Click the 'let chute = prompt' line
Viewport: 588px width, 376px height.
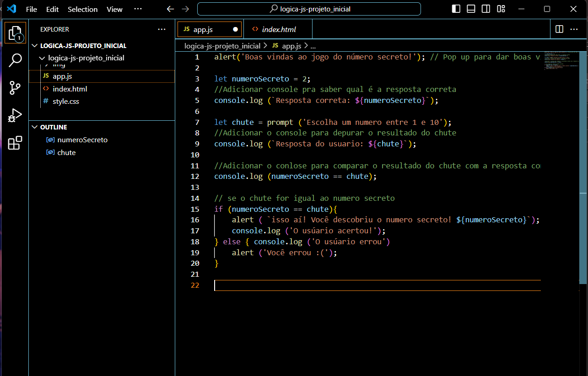pyautogui.click(x=333, y=122)
